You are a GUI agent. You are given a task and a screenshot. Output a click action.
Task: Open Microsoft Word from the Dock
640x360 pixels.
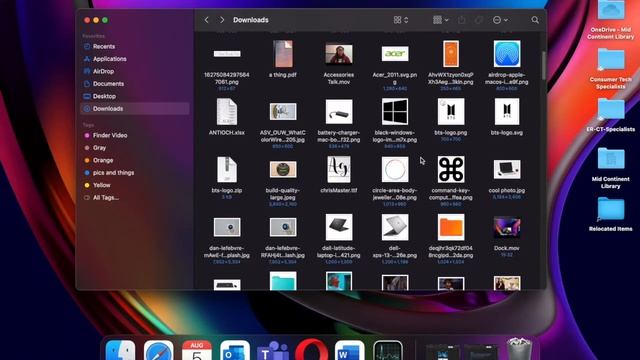(x=349, y=351)
